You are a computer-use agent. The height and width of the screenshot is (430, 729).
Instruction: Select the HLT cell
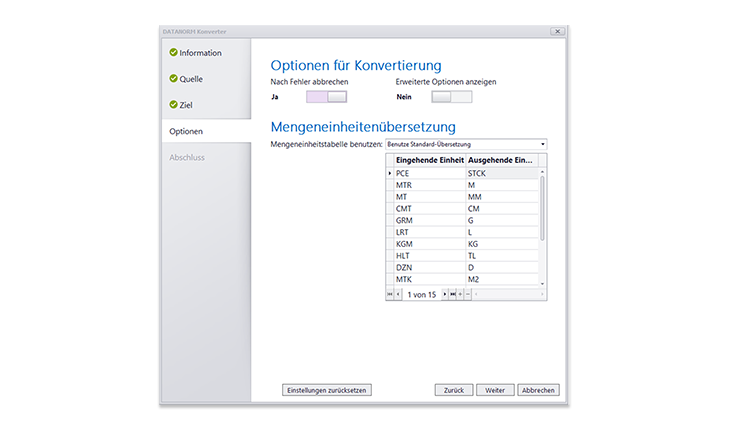pos(430,256)
